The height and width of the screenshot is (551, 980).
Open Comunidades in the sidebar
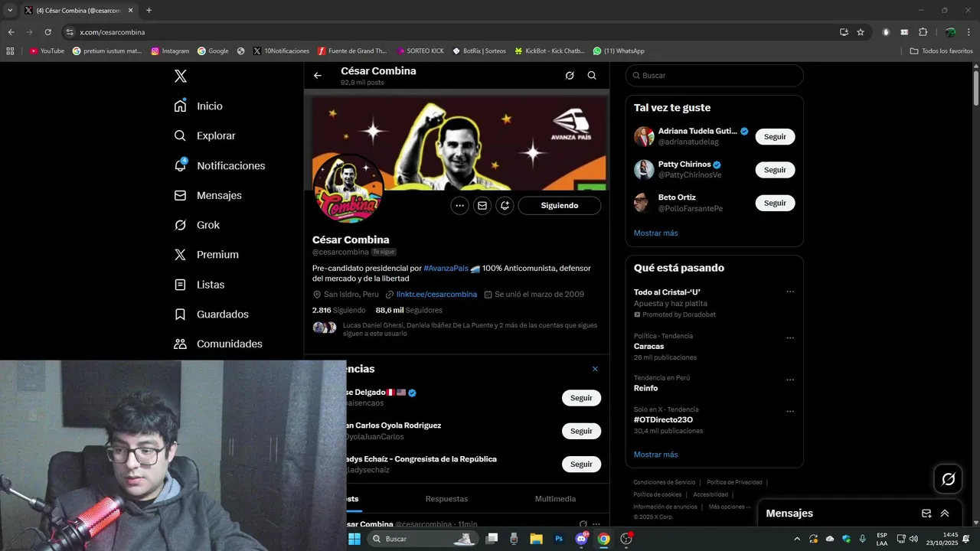click(218, 344)
